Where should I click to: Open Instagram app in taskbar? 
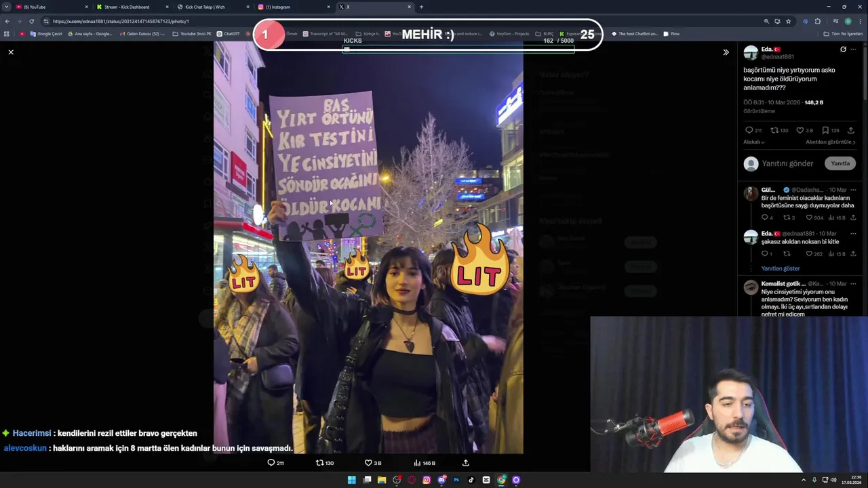(x=427, y=480)
